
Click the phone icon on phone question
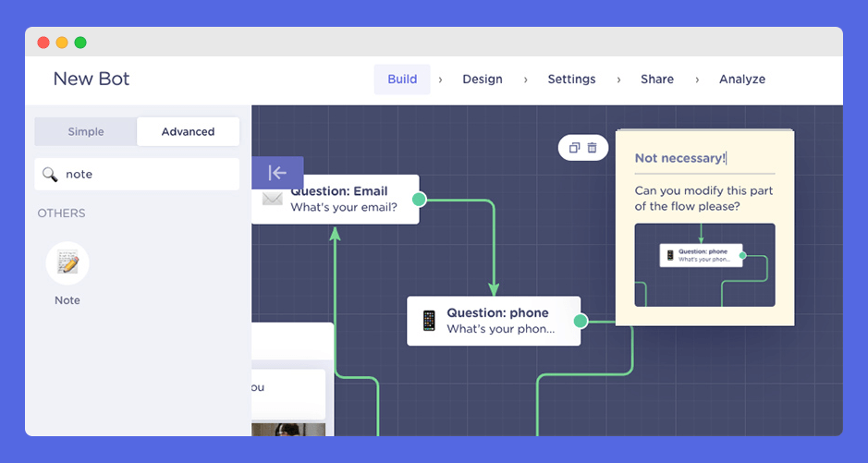429,321
